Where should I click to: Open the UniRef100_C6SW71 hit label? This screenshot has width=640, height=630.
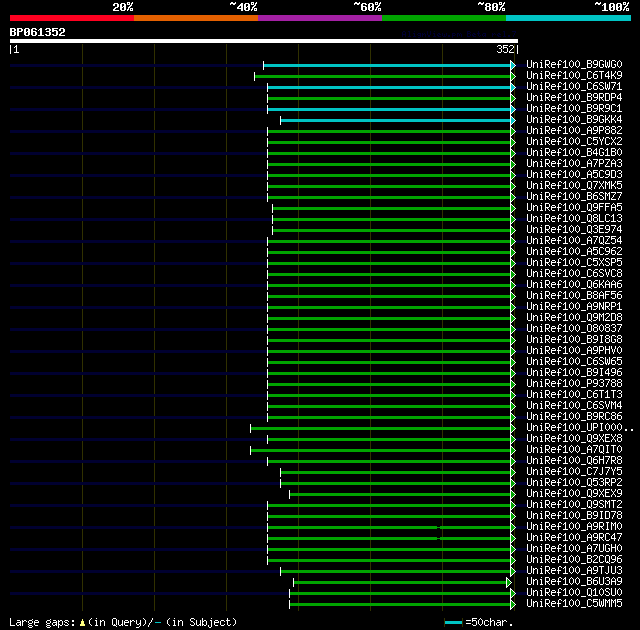(574, 87)
